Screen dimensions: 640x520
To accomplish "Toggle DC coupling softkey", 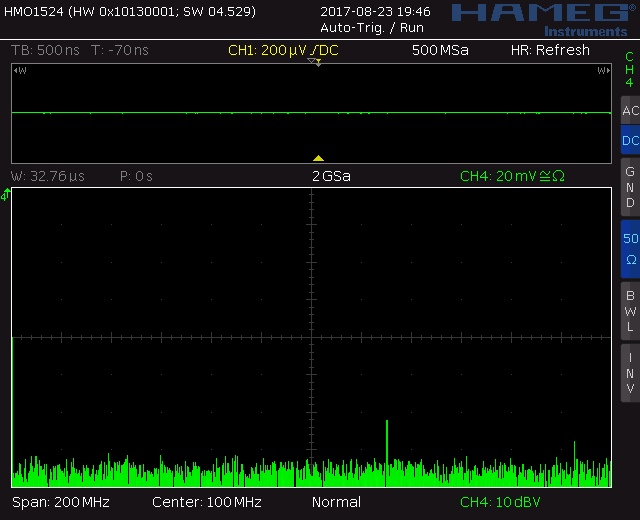I will point(629,141).
